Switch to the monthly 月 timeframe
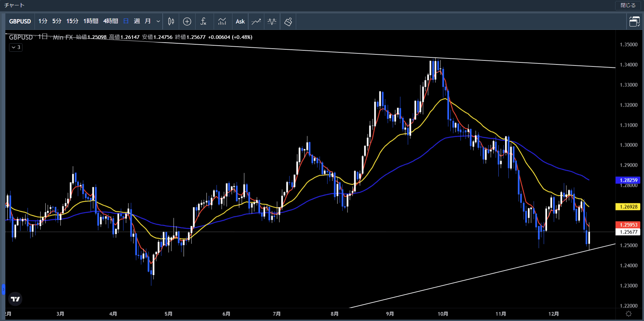 pos(148,21)
